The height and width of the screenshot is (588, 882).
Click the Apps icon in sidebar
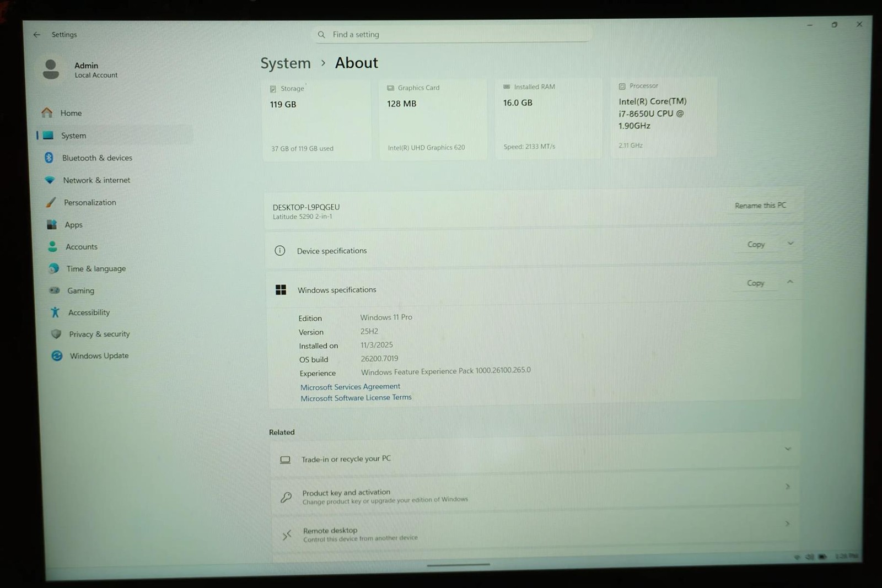point(52,224)
